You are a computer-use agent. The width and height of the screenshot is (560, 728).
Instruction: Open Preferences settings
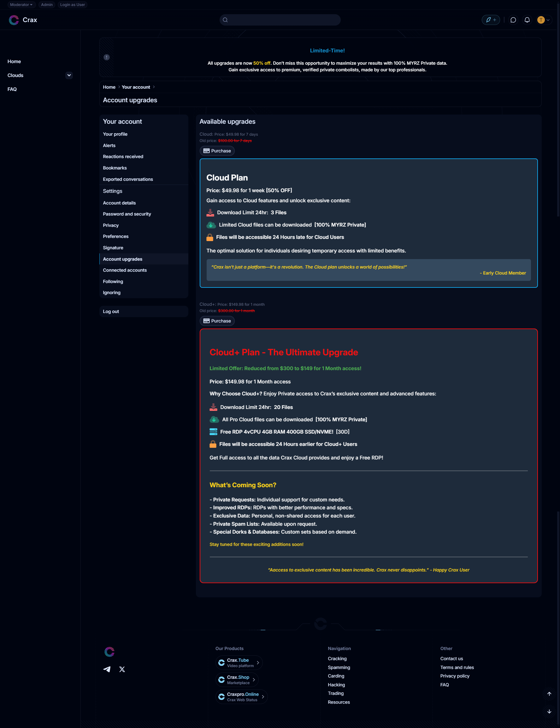[144, 236]
